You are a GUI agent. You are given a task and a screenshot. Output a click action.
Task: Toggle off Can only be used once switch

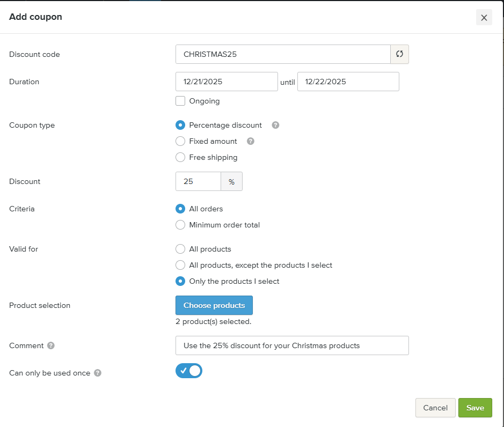click(x=189, y=371)
